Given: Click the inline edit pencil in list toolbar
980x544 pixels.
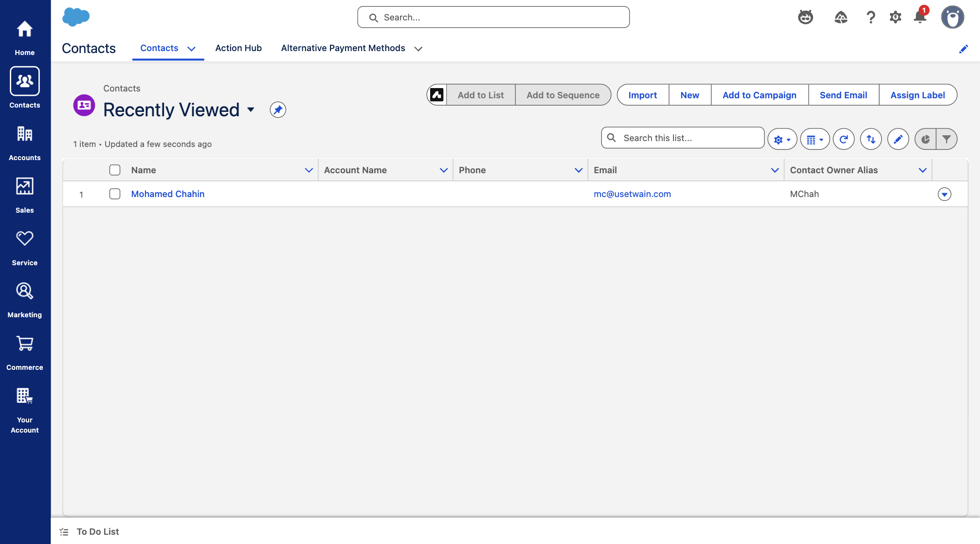Looking at the screenshot, I should tap(898, 139).
